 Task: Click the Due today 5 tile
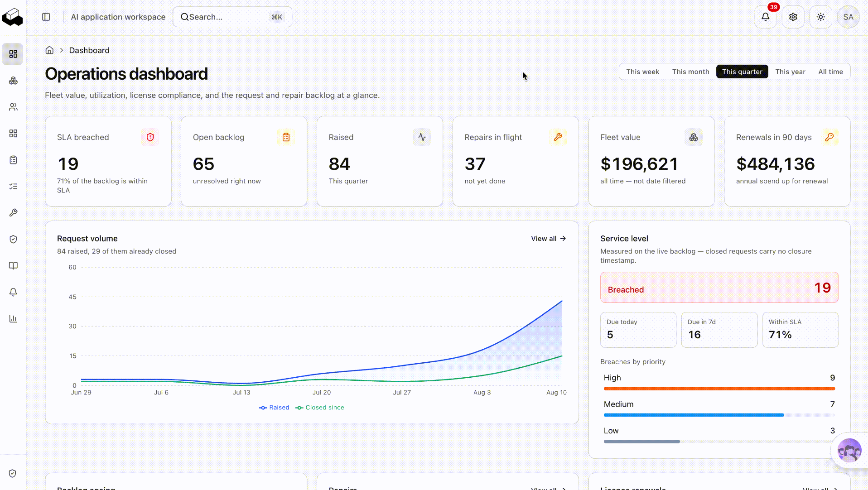[x=638, y=330]
